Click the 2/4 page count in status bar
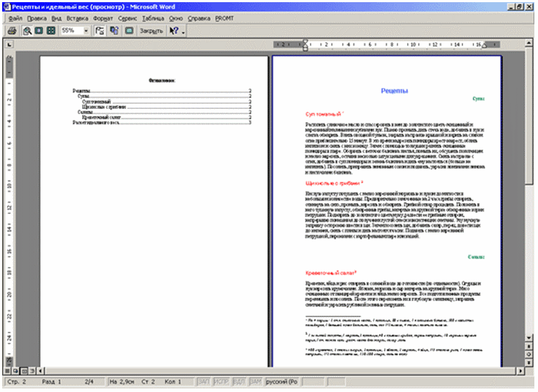The height and width of the screenshot is (392, 538). tap(89, 382)
